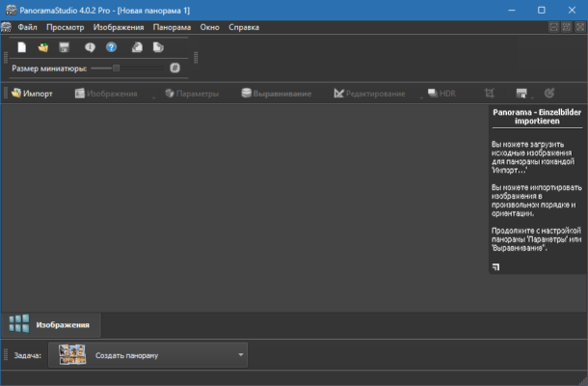Click the New panorama blank page icon
This screenshot has height=386, width=588.
(x=22, y=47)
